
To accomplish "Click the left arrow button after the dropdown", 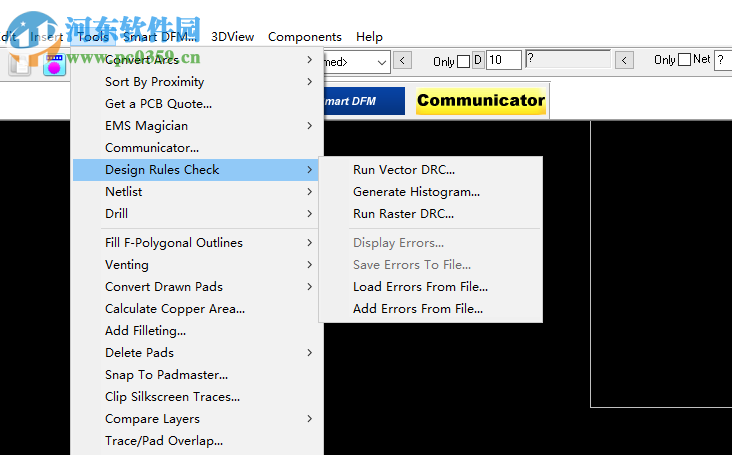I will click(402, 60).
